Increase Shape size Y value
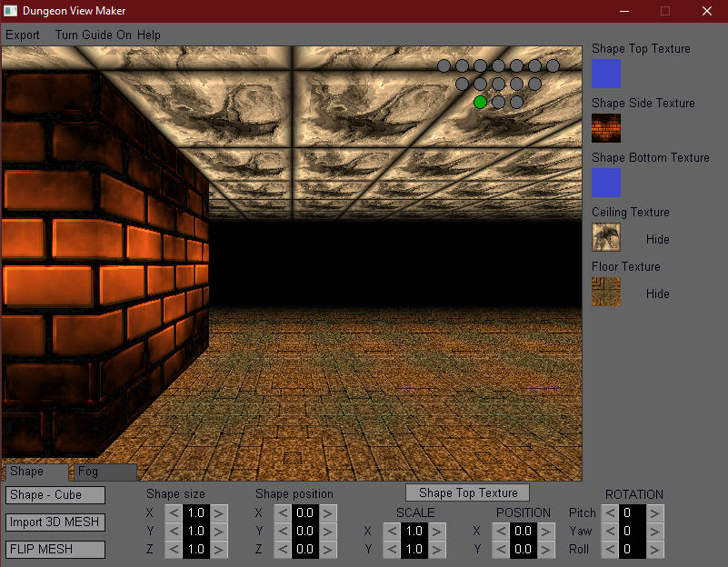Viewport: 728px width, 567px height. point(219,532)
